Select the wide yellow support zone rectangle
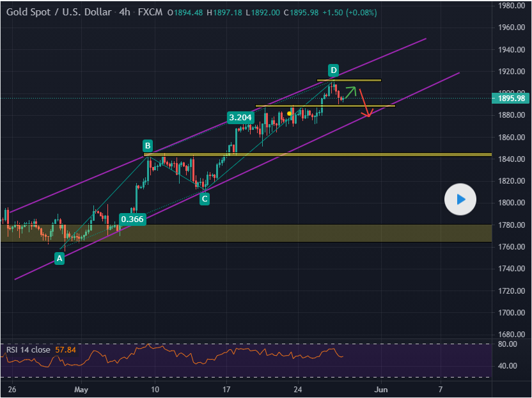Image resolution: width=532 pixels, height=398 pixels. pyautogui.click(x=256, y=233)
